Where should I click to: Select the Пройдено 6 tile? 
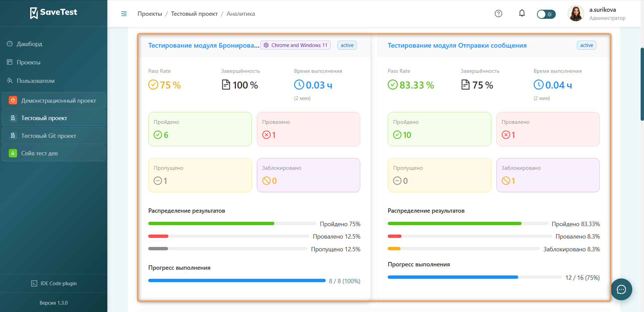[200, 129]
